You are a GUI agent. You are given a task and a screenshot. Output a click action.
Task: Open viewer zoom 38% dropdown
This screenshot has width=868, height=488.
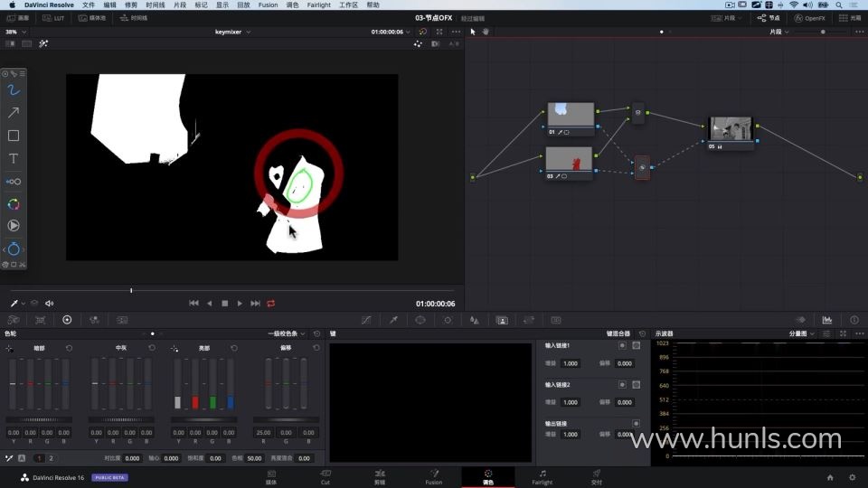click(15, 33)
